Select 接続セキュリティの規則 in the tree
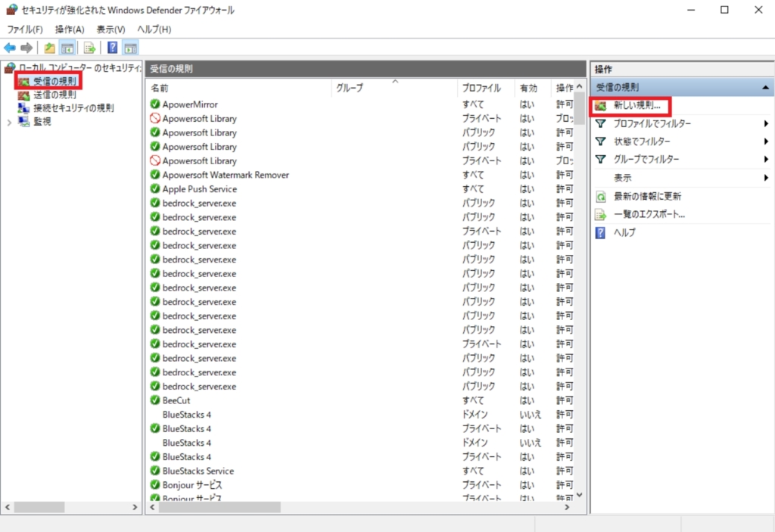This screenshot has width=775, height=532. pos(73,107)
